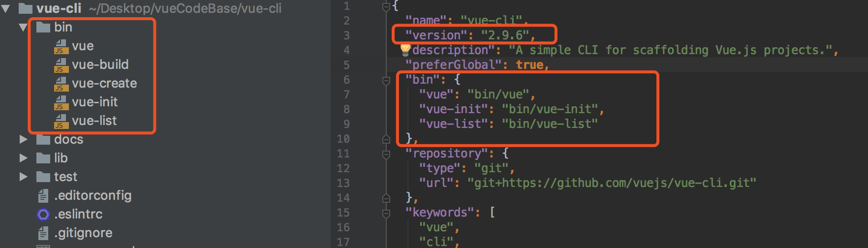Select the docs folder label

[x=68, y=140]
